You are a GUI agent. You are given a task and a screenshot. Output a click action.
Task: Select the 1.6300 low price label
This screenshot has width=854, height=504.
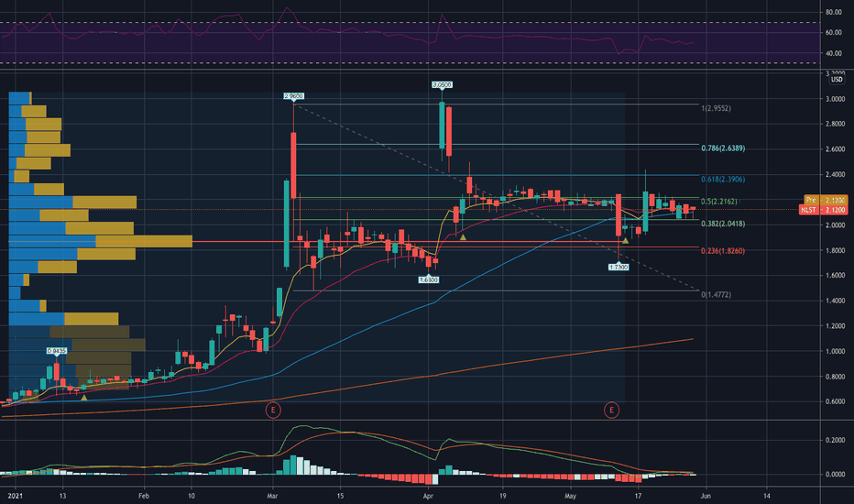coord(428,279)
